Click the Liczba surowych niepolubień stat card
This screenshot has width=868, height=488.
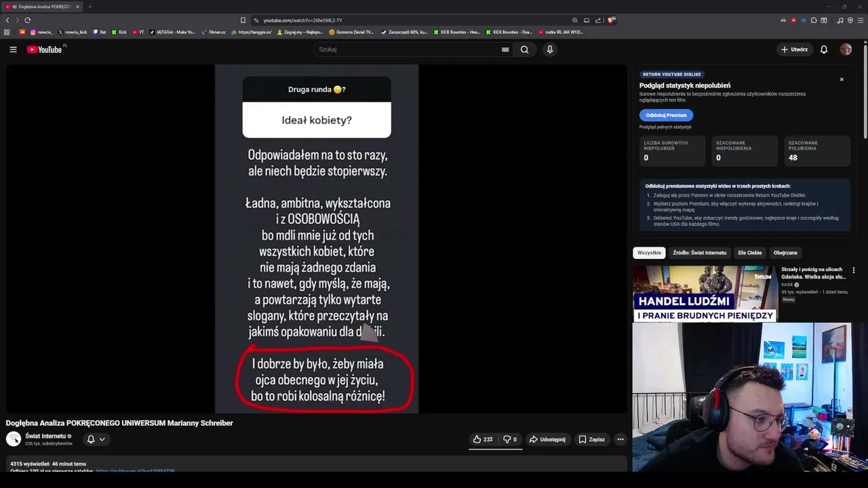[x=673, y=150]
